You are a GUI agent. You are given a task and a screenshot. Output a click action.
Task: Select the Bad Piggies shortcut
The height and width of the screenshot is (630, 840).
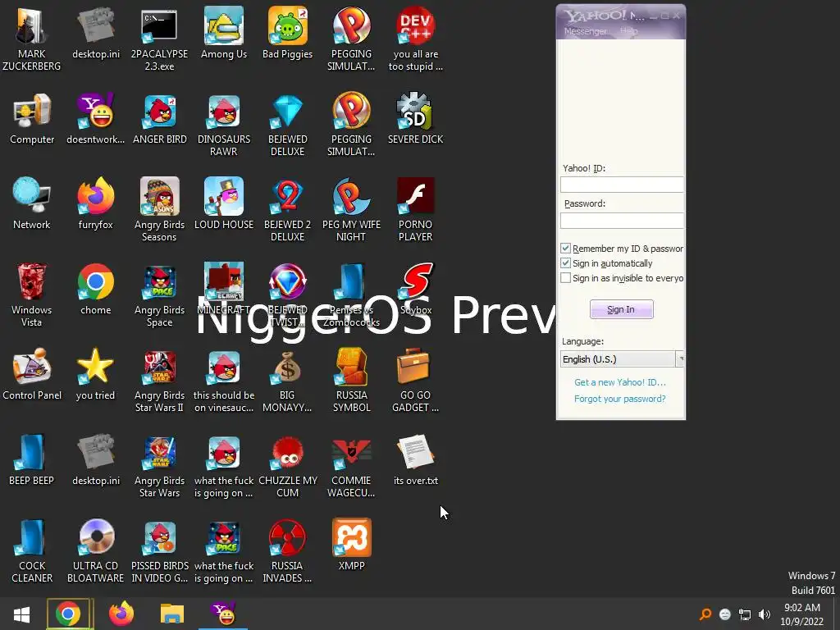pos(288,33)
